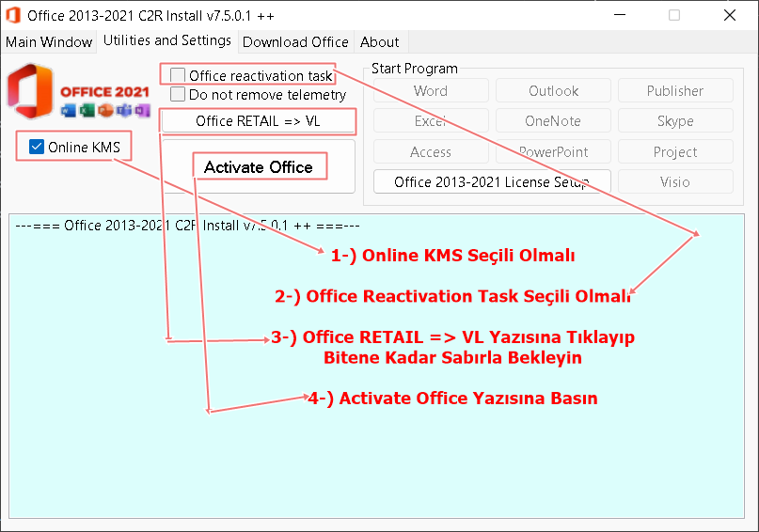
Task: Open OneNote from Start Program
Action: pos(553,121)
